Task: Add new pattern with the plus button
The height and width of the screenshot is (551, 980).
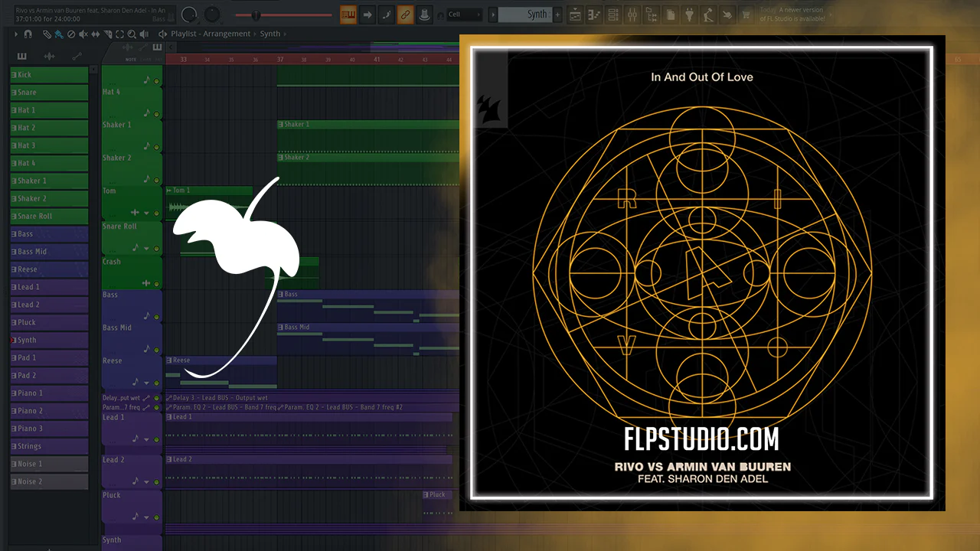Action: tap(557, 15)
